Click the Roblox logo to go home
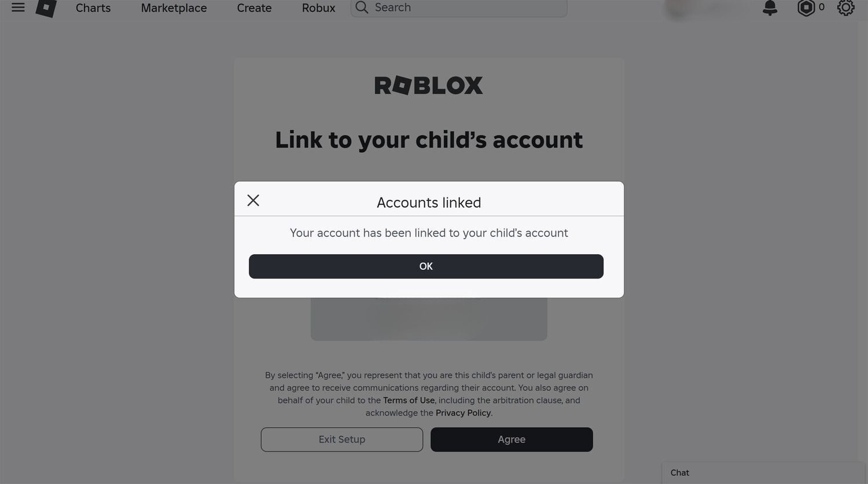 (x=46, y=8)
